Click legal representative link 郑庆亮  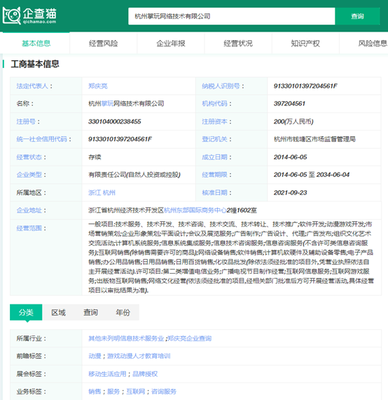click(98, 86)
